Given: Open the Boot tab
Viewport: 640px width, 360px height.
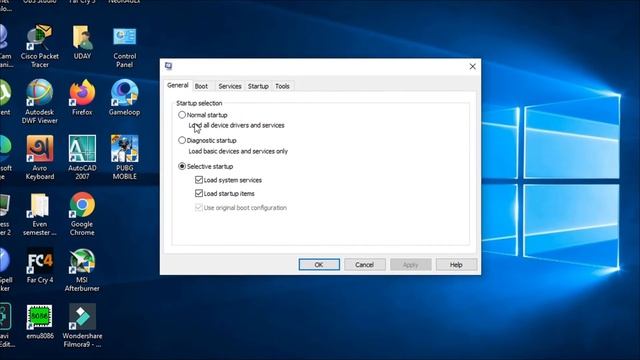Looking at the screenshot, I should (x=201, y=86).
